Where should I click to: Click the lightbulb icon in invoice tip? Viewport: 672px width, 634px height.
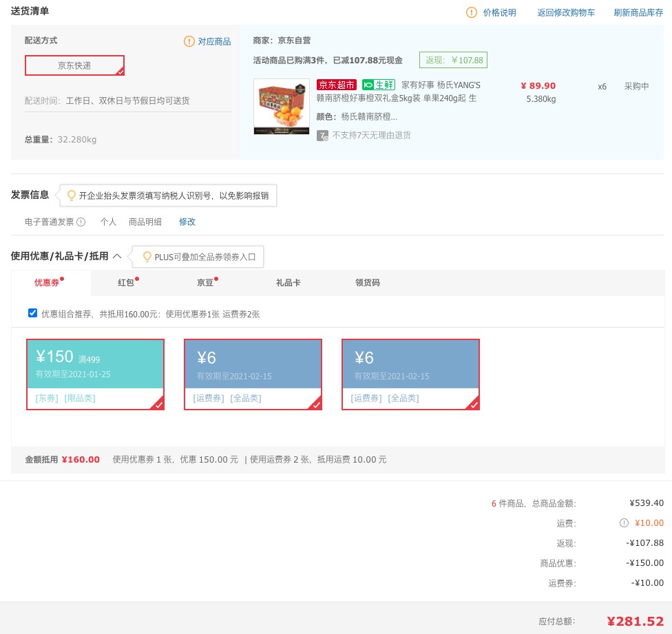[72, 196]
